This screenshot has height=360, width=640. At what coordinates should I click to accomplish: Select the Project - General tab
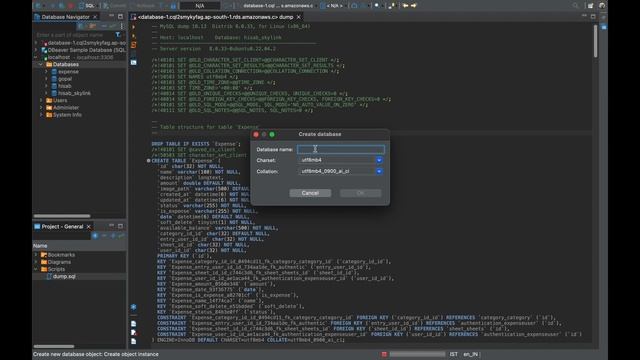coord(62,227)
